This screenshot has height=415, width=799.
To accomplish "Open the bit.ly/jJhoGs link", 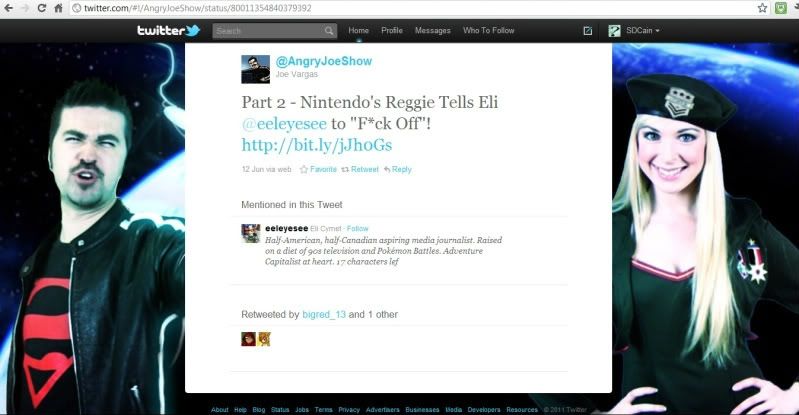I will [x=316, y=145].
